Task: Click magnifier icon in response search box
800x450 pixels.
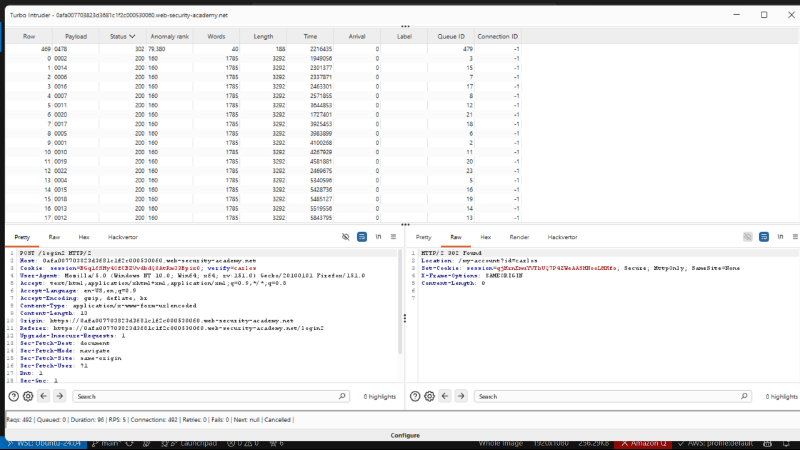Action: click(744, 396)
